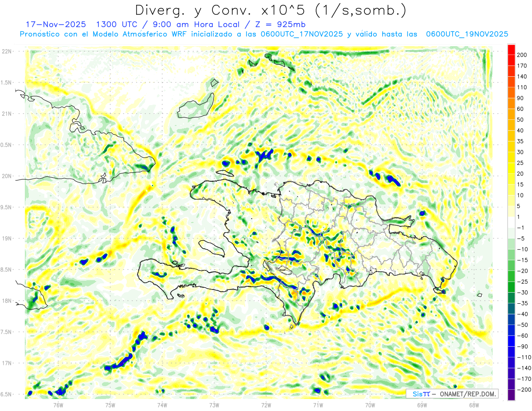The width and height of the screenshot is (532, 411).
Task: Click the -10 value on the color scale
Action: click(523, 249)
